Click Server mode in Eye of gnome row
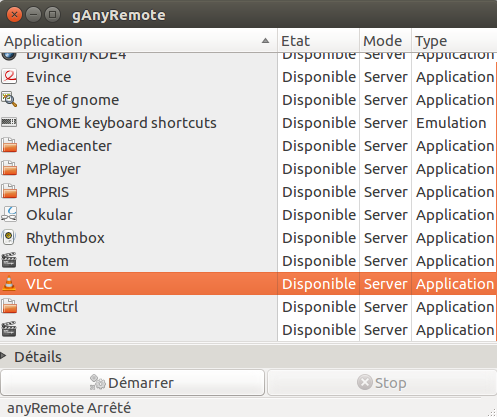 pyautogui.click(x=385, y=100)
